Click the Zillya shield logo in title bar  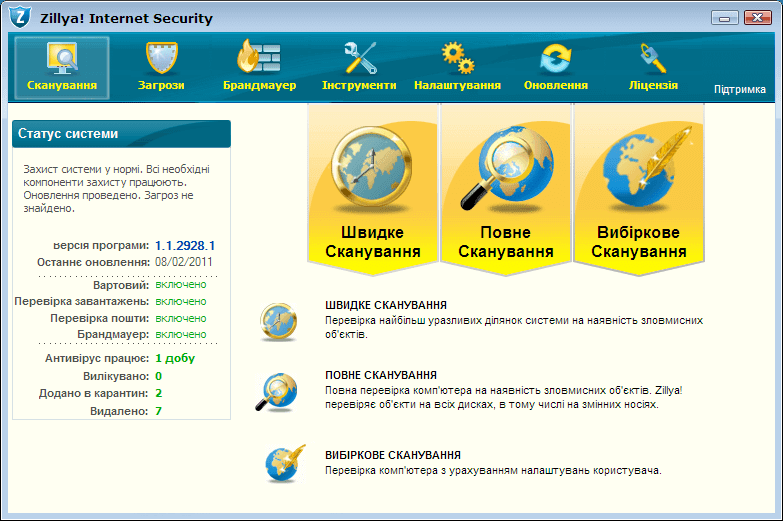[x=20, y=17]
